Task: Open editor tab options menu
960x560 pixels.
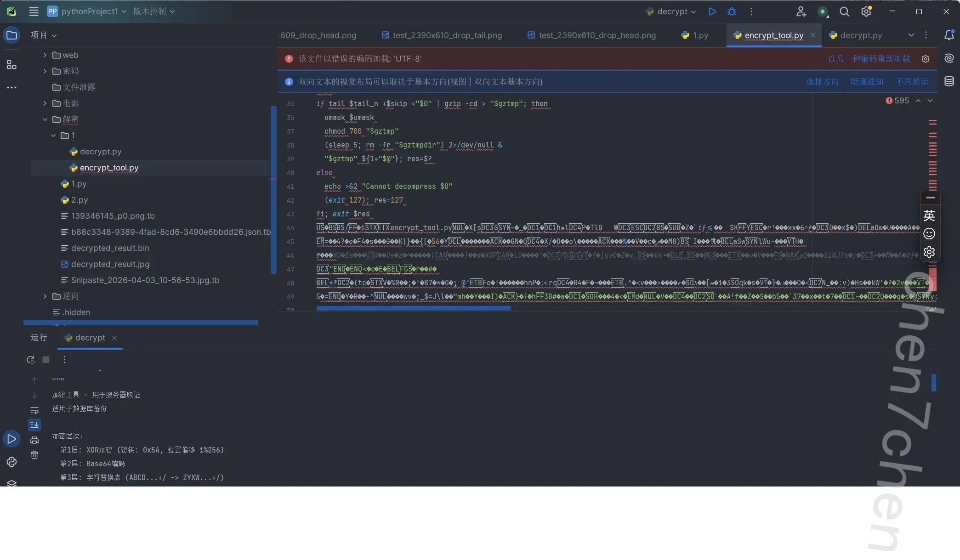Action: coord(926,35)
